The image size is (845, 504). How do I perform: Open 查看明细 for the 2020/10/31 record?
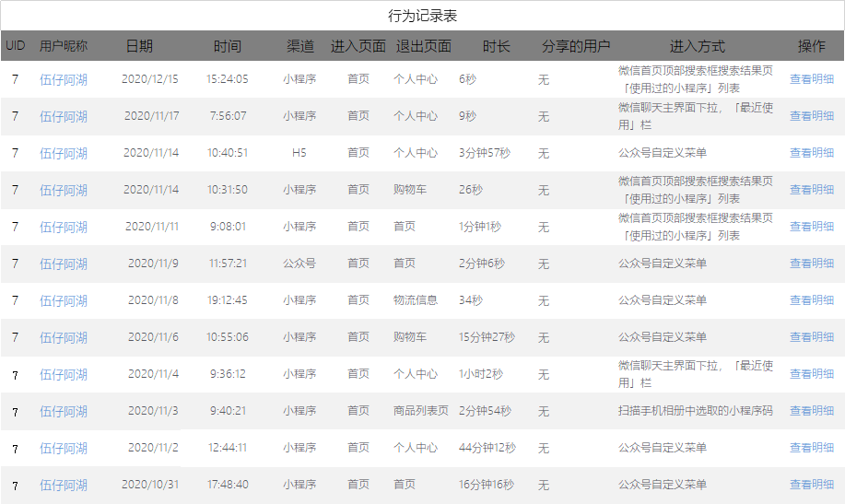coord(811,485)
